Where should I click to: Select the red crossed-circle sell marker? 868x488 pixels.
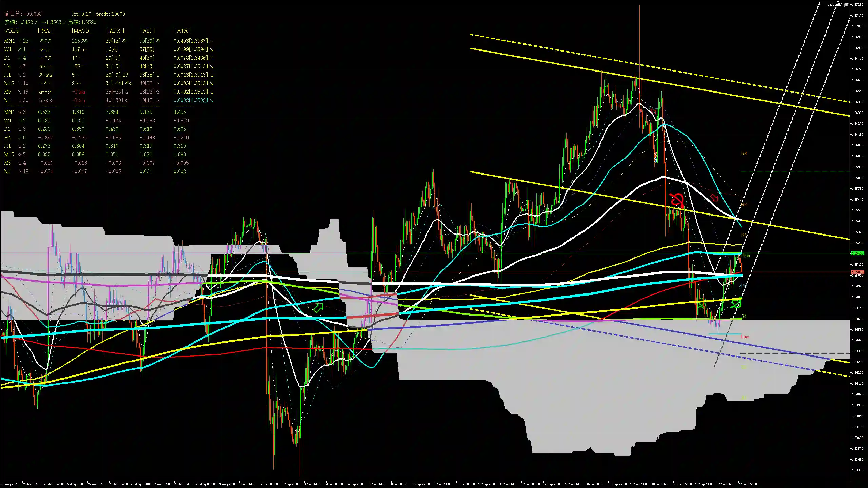677,200
